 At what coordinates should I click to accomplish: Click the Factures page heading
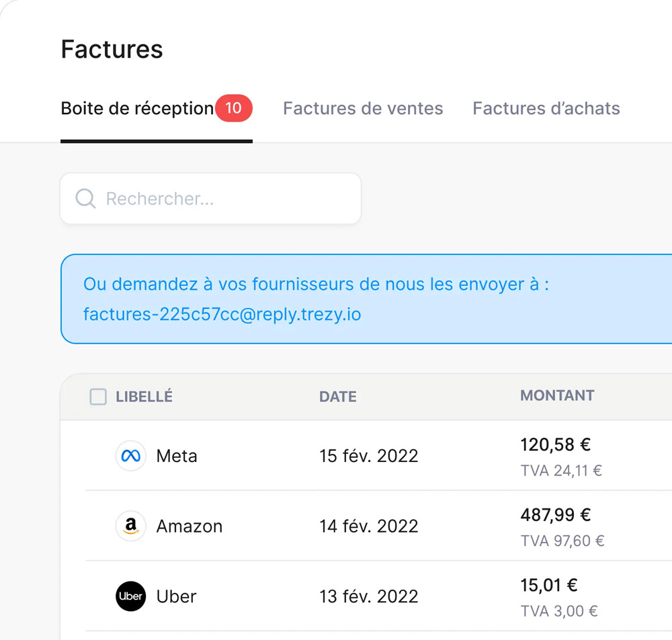pos(112,49)
